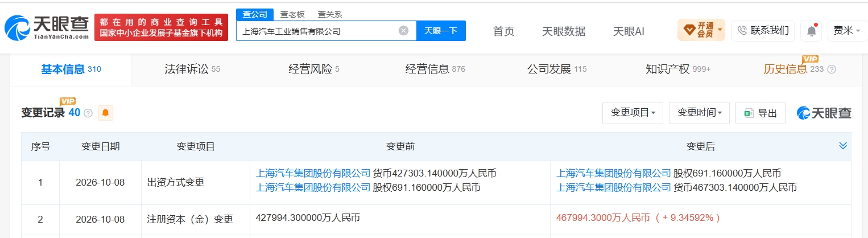
Task: Switch to the 经营风险 tab
Action: (314, 69)
